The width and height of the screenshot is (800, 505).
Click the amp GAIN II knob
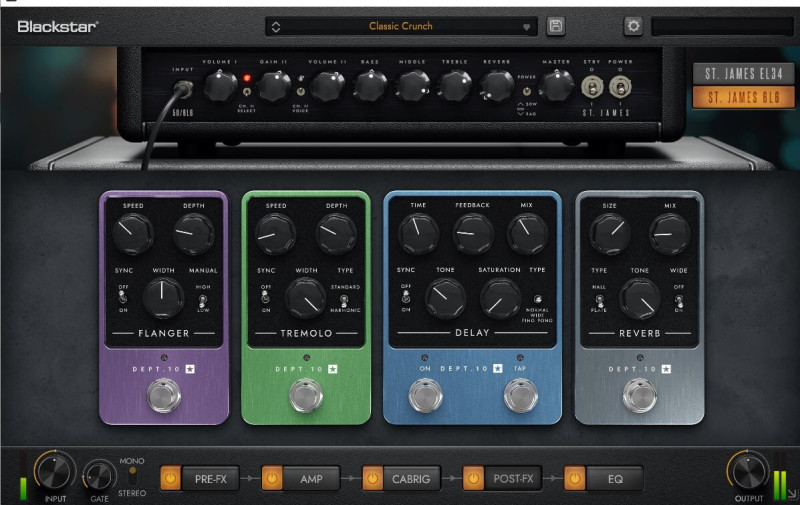coord(274,85)
